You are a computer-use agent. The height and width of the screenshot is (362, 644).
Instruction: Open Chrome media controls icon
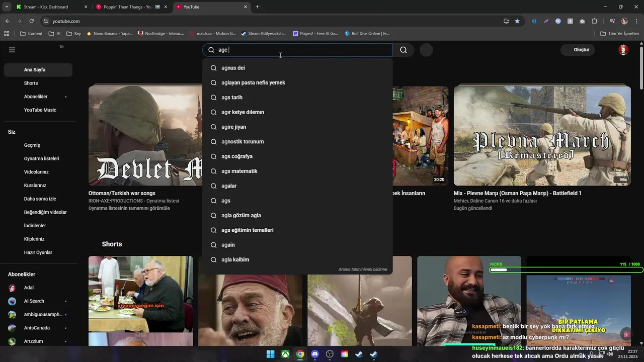612,21
